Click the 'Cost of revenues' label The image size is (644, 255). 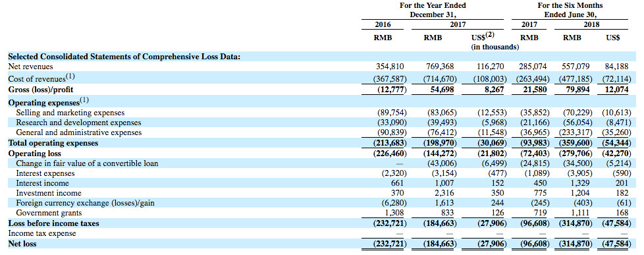[41, 78]
